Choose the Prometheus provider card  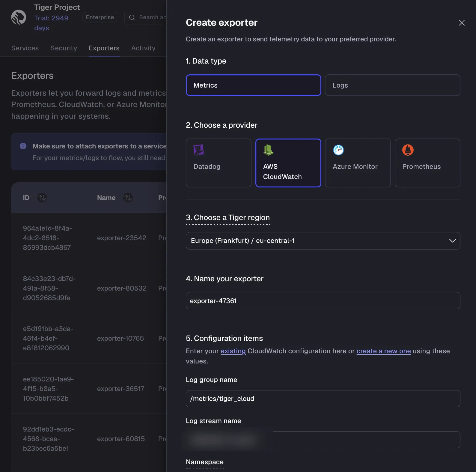tap(427, 163)
